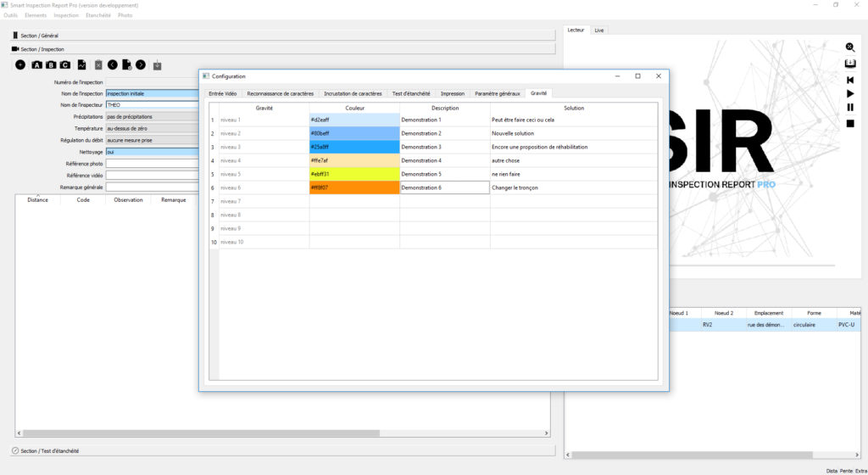Click the save snapshot icon in player
The width and height of the screenshot is (868, 475).
point(849,64)
